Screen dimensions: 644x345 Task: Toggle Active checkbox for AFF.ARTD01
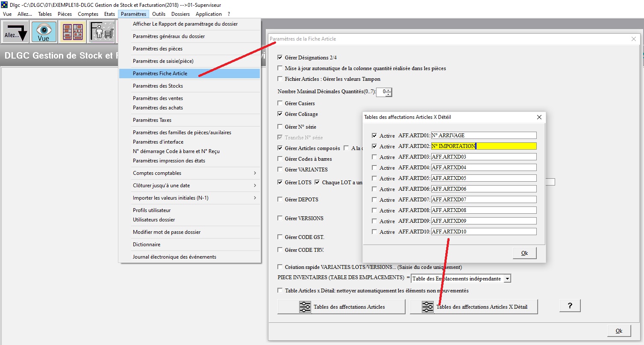point(375,136)
